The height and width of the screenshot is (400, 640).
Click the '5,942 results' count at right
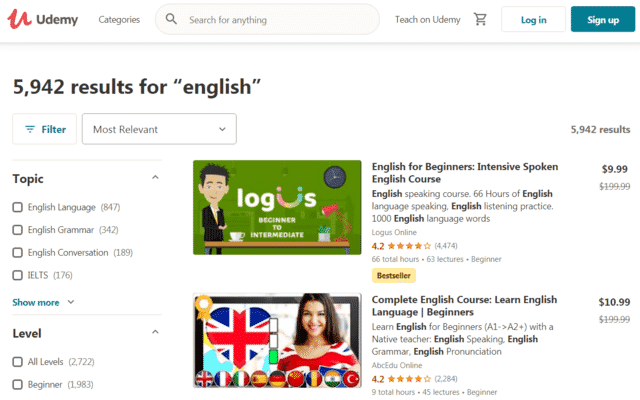(x=600, y=129)
